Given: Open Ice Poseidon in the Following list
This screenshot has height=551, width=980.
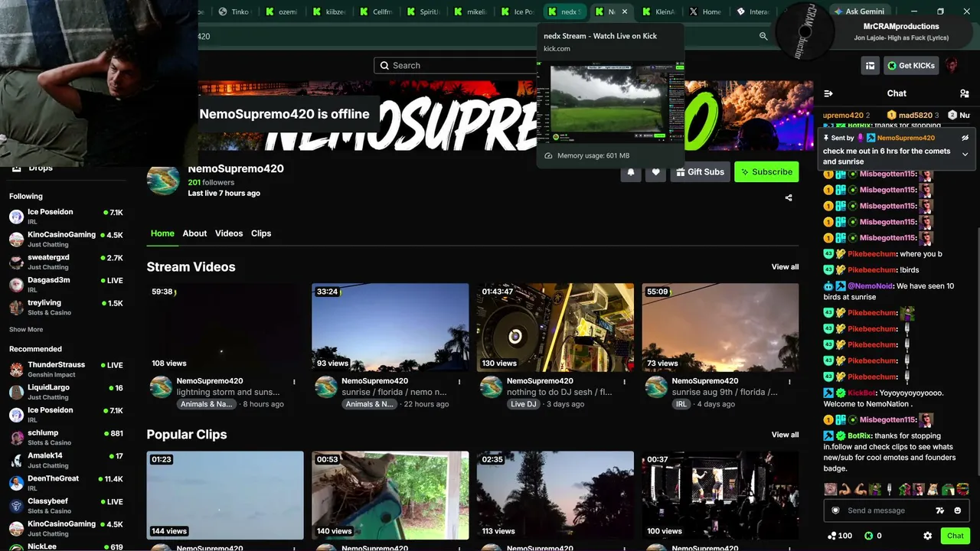Looking at the screenshot, I should pos(66,217).
